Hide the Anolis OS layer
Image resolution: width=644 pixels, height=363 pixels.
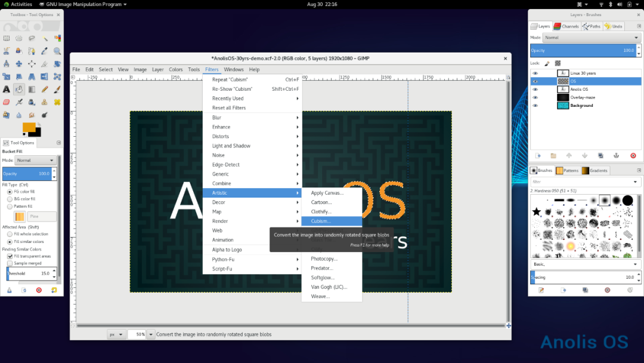(x=535, y=89)
